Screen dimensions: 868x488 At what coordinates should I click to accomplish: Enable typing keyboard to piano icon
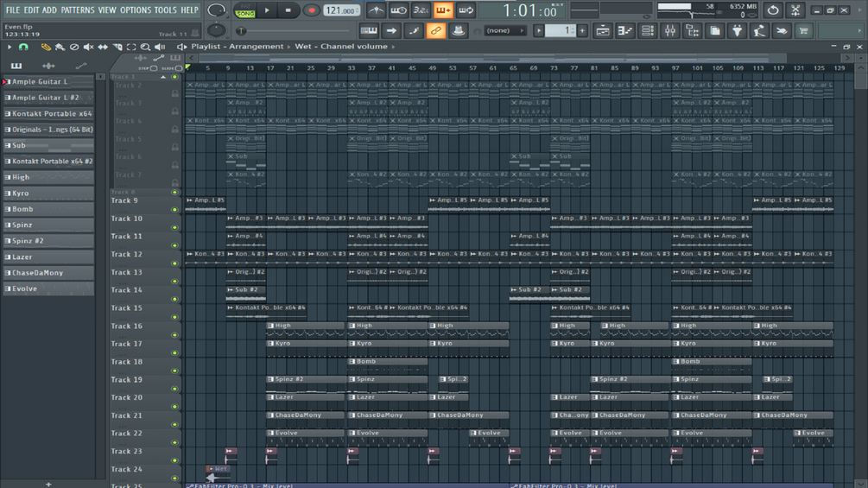(x=368, y=31)
